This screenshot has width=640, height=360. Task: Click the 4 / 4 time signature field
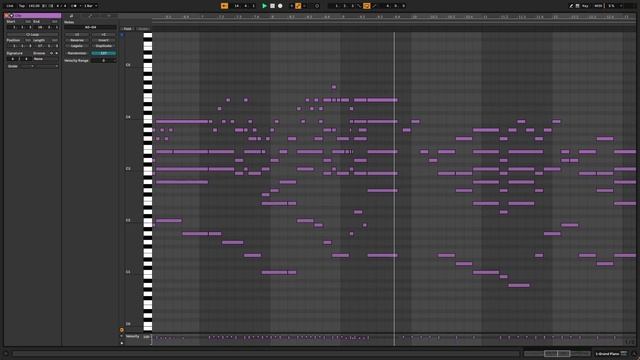[61, 6]
